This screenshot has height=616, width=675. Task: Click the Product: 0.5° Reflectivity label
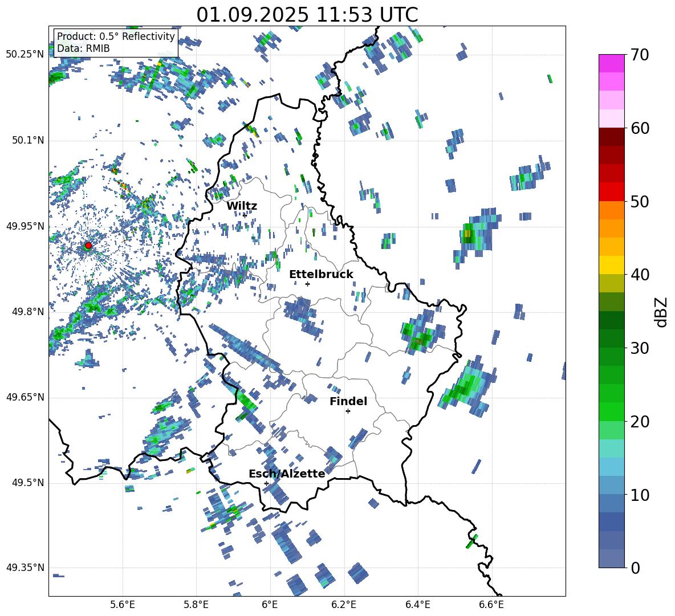tap(116, 36)
